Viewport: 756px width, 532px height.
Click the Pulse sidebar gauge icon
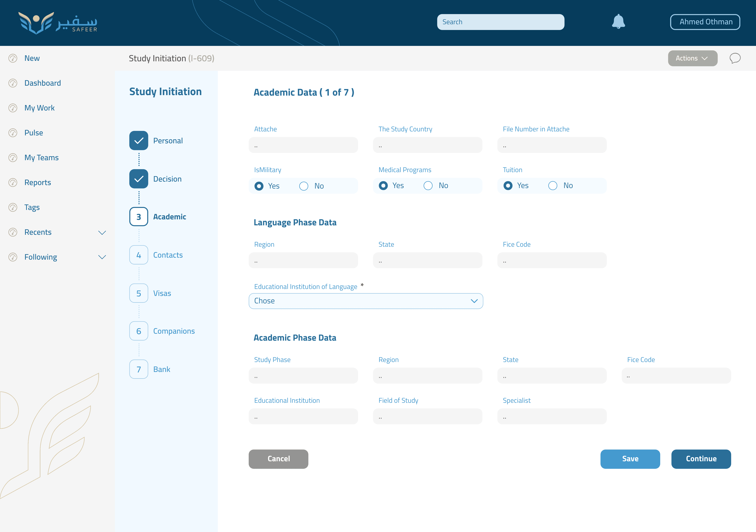(x=13, y=133)
